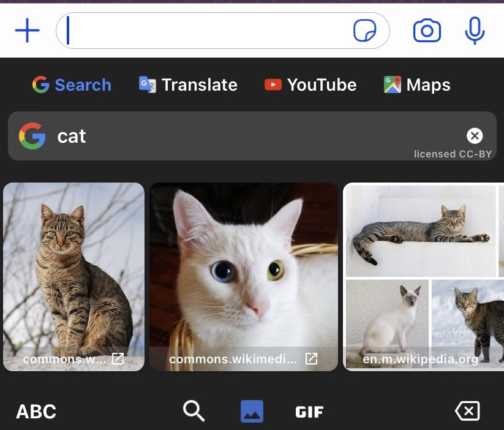Tap the Google logo in search bar
This screenshot has width=504, height=430.
pos(32,136)
